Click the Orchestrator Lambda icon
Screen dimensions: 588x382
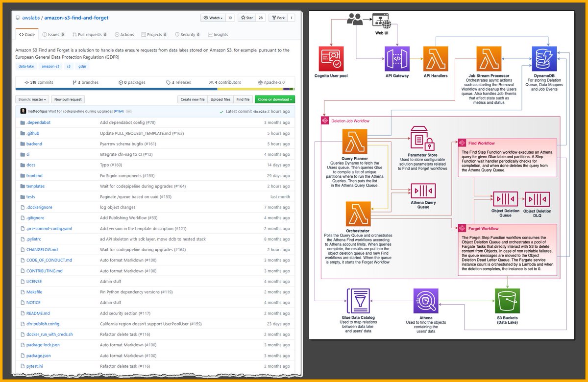358,214
